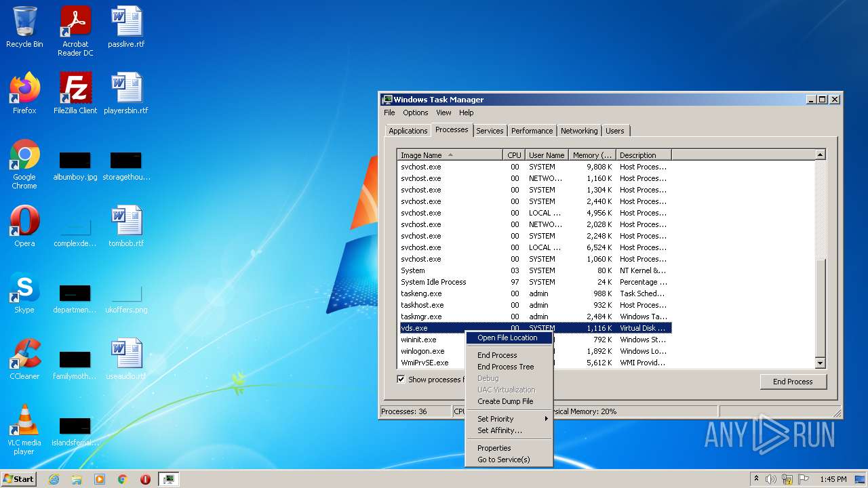868x488 pixels.
Task: Click the Task Manager taskbar button
Action: pos(169,479)
